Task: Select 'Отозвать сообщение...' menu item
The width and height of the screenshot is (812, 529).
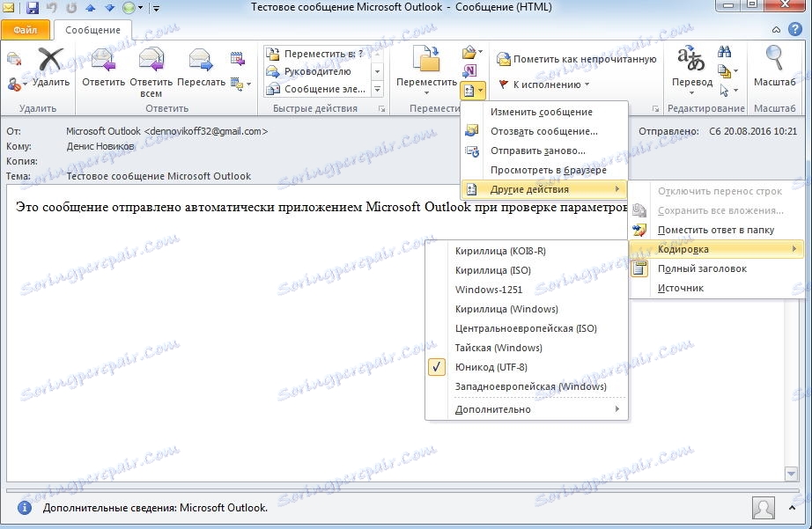Action: coord(543,131)
